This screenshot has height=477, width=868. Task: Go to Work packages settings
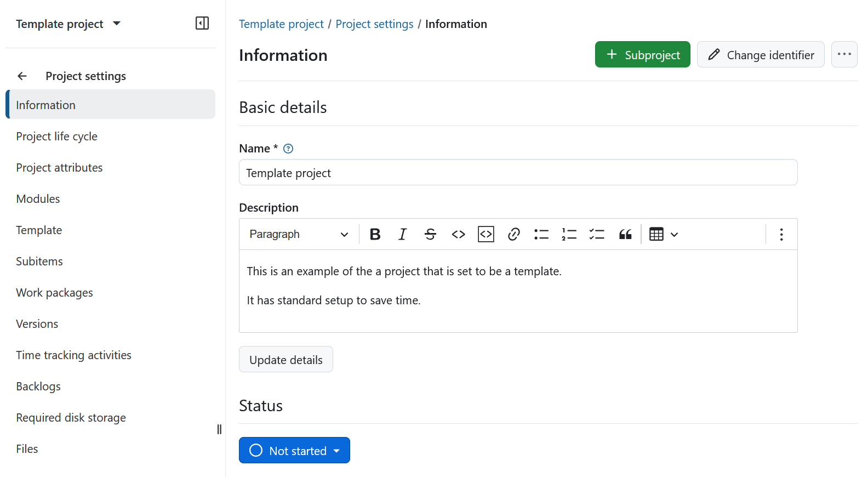[x=54, y=293]
